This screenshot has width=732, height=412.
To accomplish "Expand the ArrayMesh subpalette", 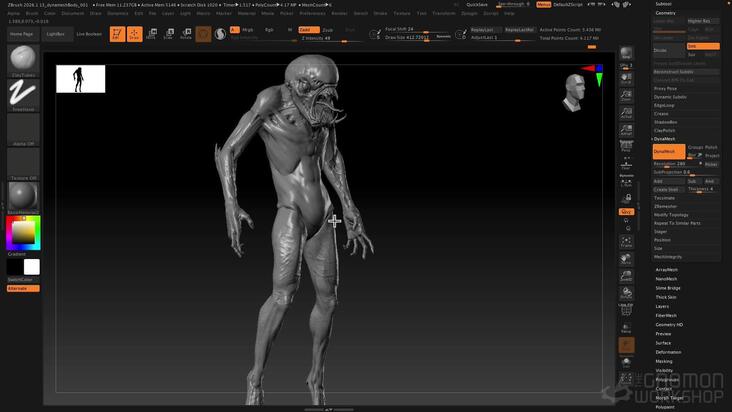I will [x=666, y=270].
